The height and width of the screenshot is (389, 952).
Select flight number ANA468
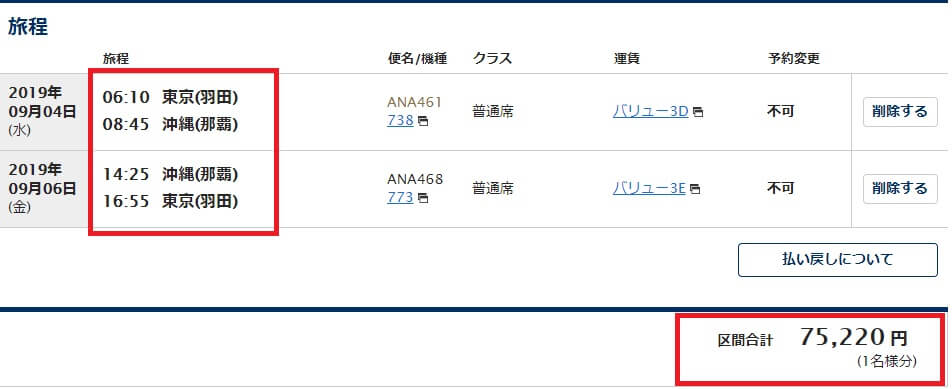tap(415, 179)
